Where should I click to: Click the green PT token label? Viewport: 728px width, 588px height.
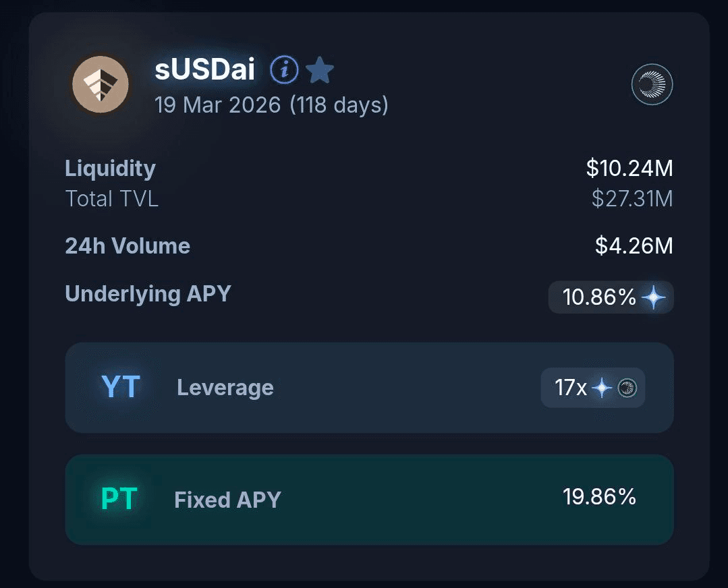pos(119,499)
